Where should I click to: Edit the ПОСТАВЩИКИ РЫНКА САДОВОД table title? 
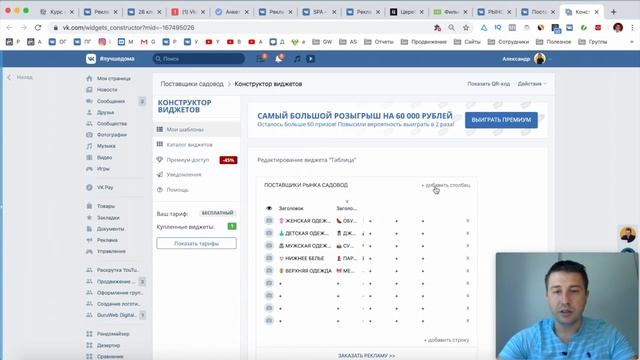pyautogui.click(x=306, y=185)
